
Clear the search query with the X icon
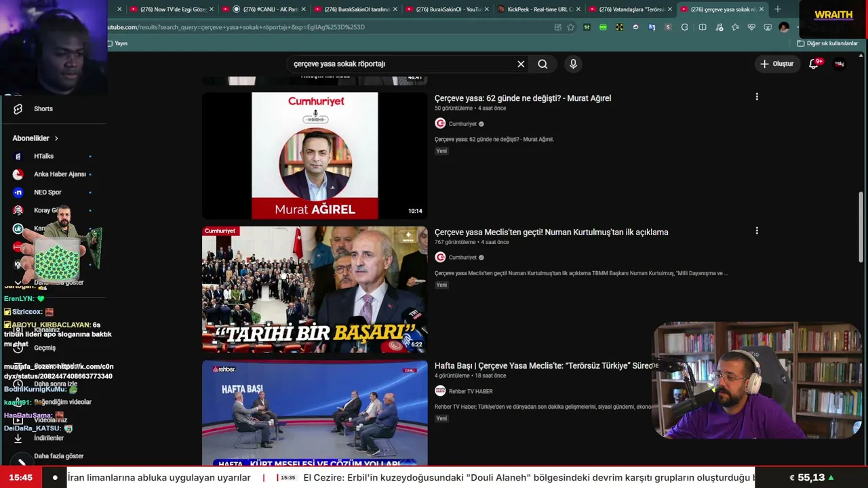tap(521, 64)
